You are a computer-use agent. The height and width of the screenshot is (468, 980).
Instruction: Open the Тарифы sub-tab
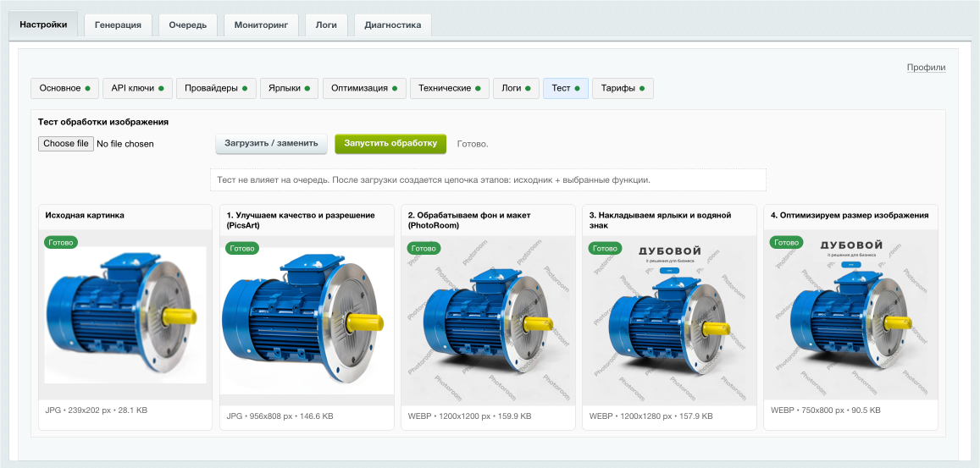[x=623, y=88]
